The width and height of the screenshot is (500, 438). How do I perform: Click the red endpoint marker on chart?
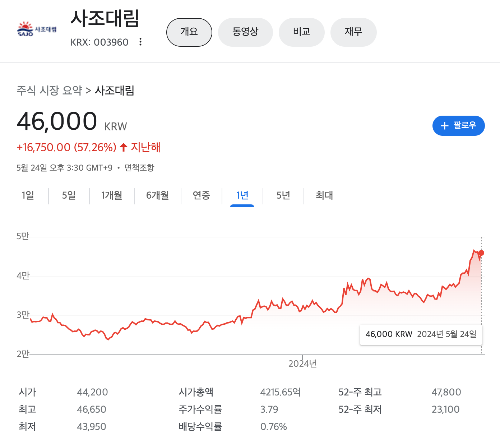[481, 253]
